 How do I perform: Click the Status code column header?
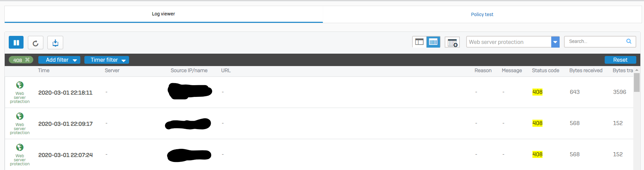point(545,70)
